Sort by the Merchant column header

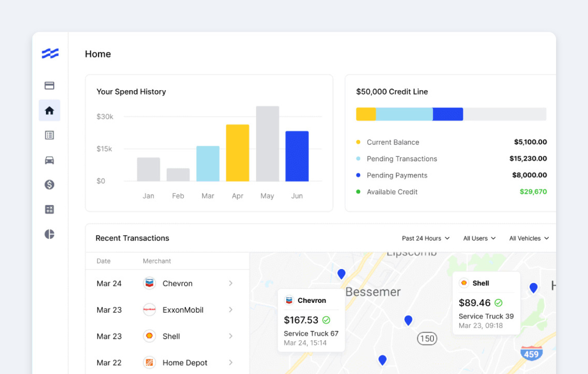[157, 261]
